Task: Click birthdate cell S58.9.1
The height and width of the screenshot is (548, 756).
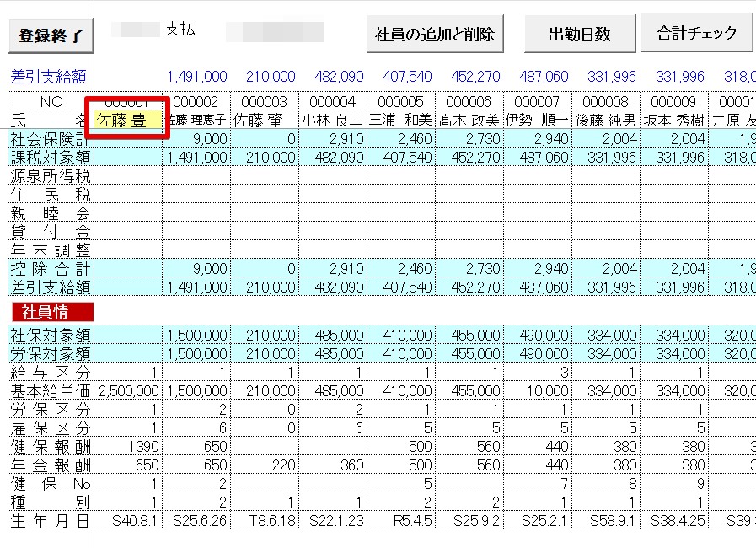Action: pos(606,521)
